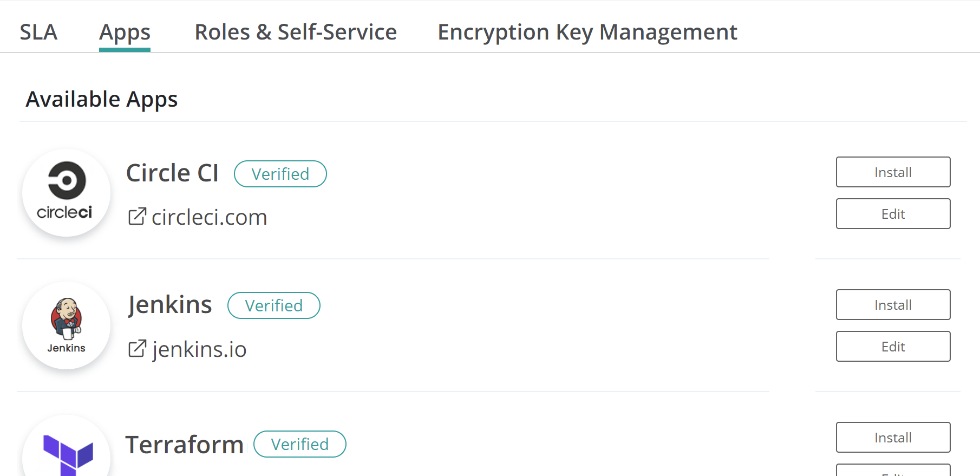Click the Jenkins logo icon
The height and width of the screenshot is (476, 980).
66,325
